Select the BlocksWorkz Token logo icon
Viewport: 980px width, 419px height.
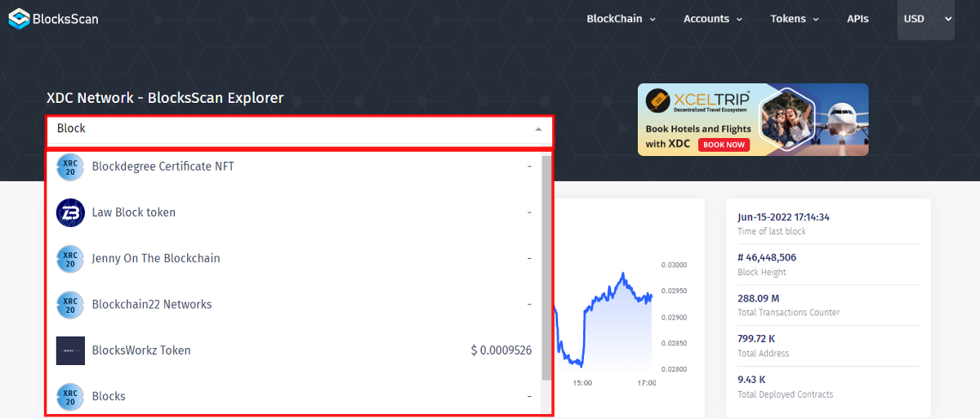[x=70, y=350]
